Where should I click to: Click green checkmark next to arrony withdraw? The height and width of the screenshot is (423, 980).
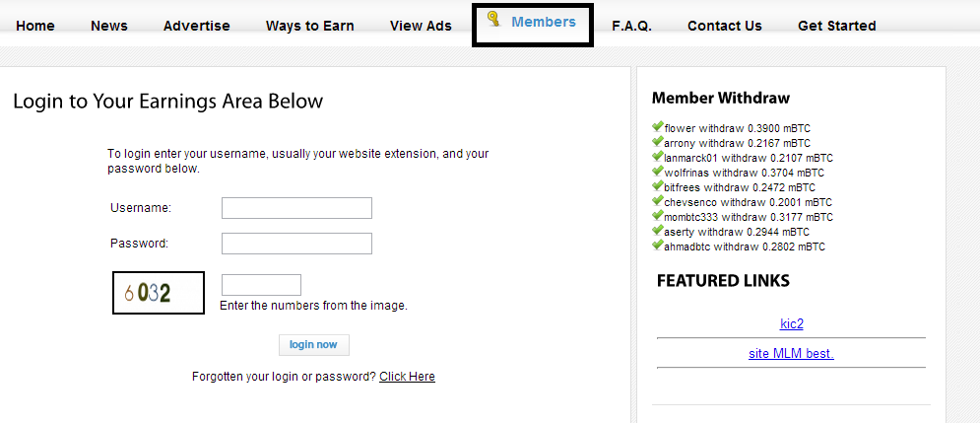(658, 142)
